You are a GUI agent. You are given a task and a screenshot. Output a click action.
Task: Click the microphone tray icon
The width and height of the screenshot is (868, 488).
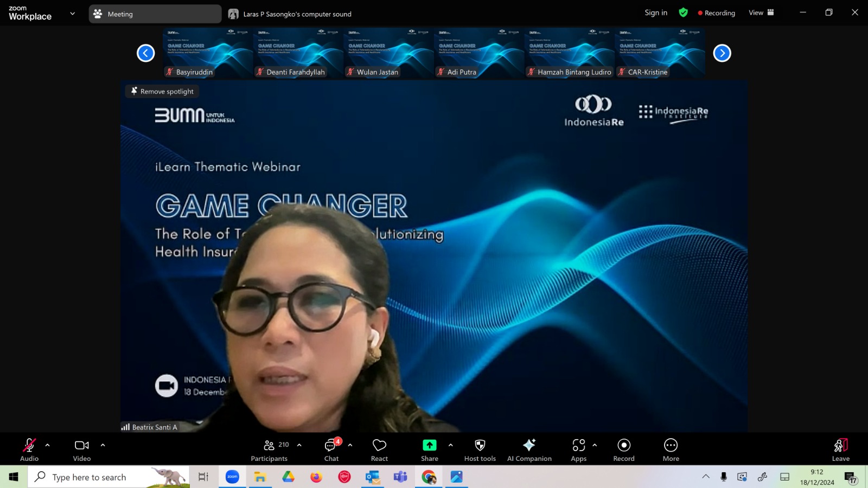pos(724,477)
